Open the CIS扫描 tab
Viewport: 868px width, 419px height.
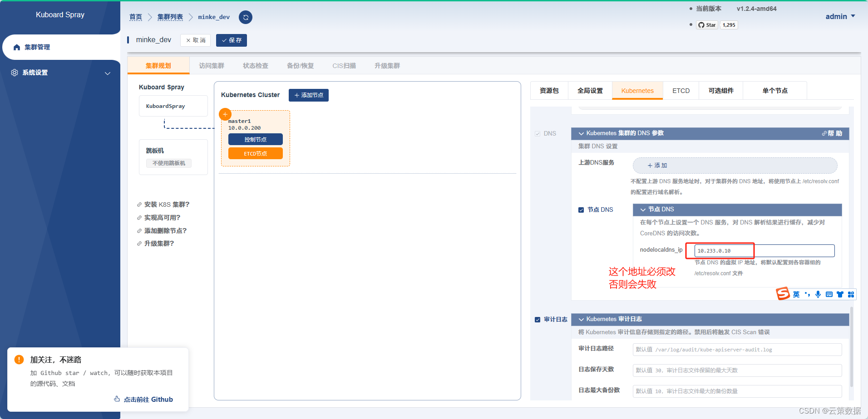pos(344,66)
